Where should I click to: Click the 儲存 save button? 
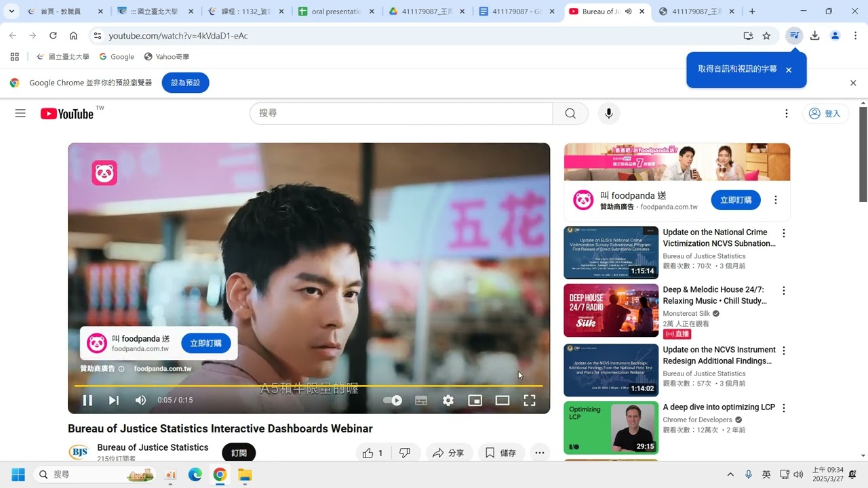500,453
